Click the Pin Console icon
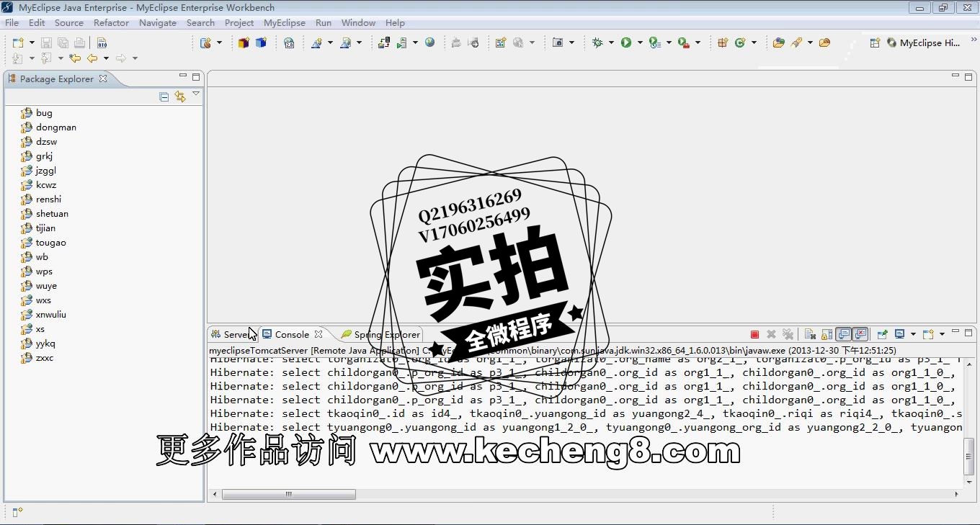The image size is (980, 525). click(882, 334)
